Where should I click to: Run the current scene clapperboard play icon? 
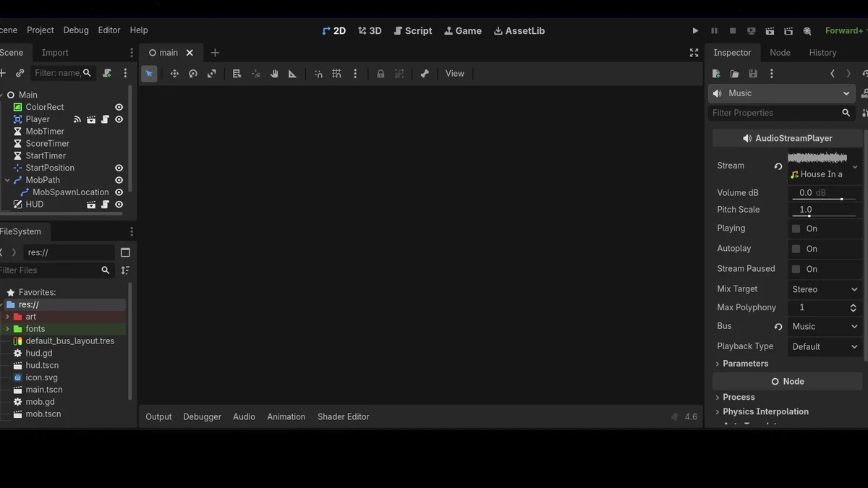[770, 31]
